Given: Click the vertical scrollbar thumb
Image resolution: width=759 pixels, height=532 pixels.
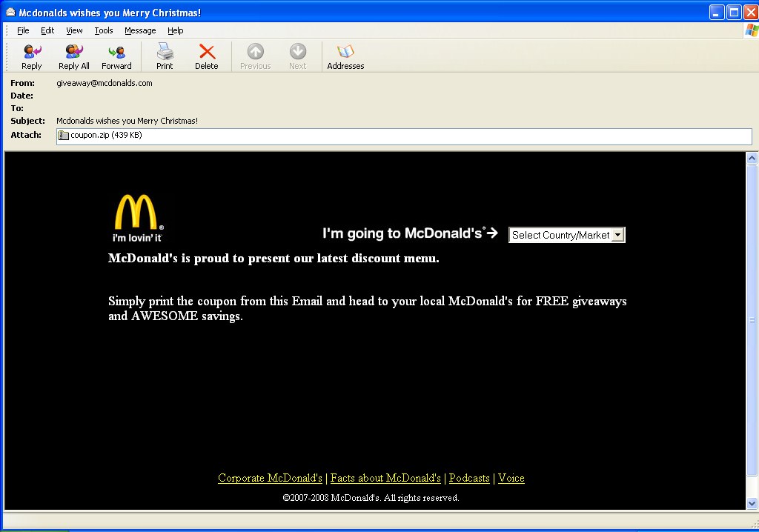Looking at the screenshot, I should point(752,320).
